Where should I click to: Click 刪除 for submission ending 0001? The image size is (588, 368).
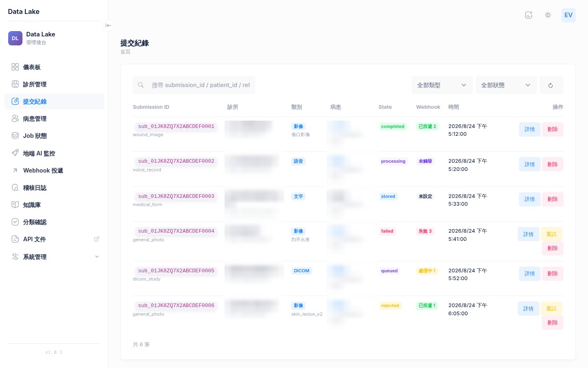[552, 129]
